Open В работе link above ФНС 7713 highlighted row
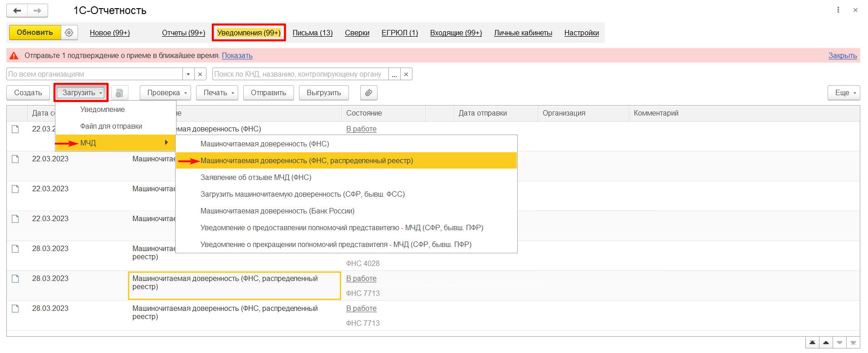The image size is (868, 353). tap(361, 279)
